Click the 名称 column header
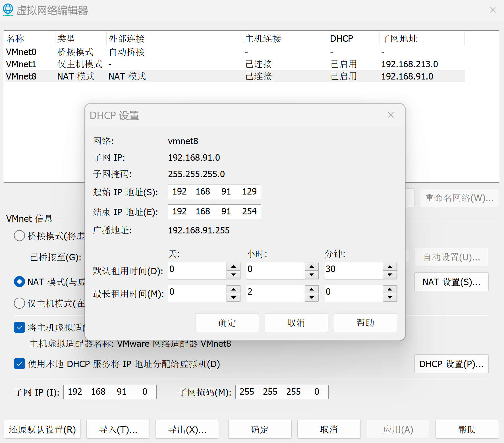 click(x=30, y=38)
